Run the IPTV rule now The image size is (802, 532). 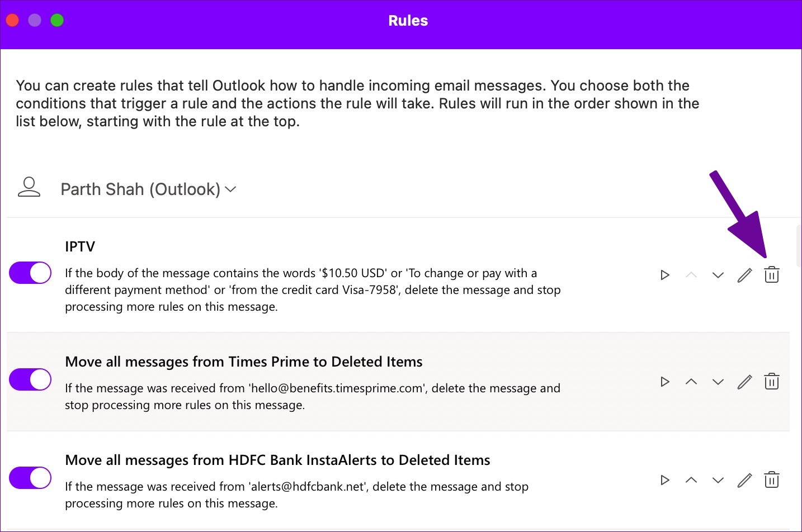click(665, 275)
